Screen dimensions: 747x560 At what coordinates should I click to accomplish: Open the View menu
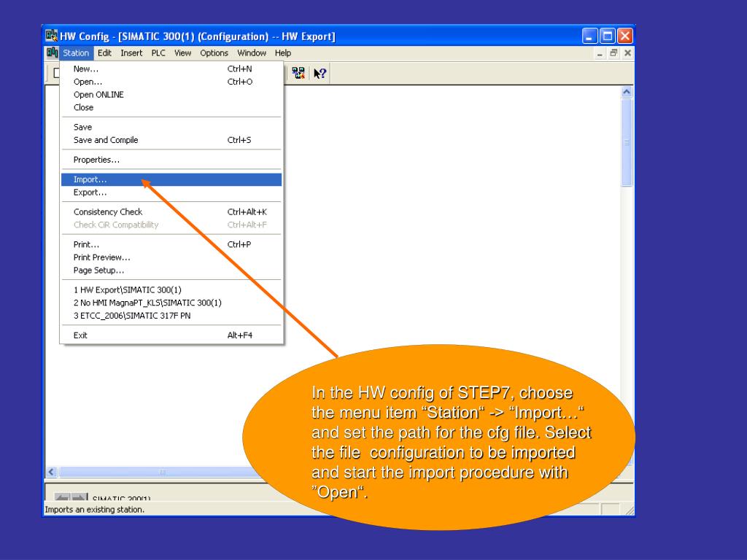(x=182, y=52)
